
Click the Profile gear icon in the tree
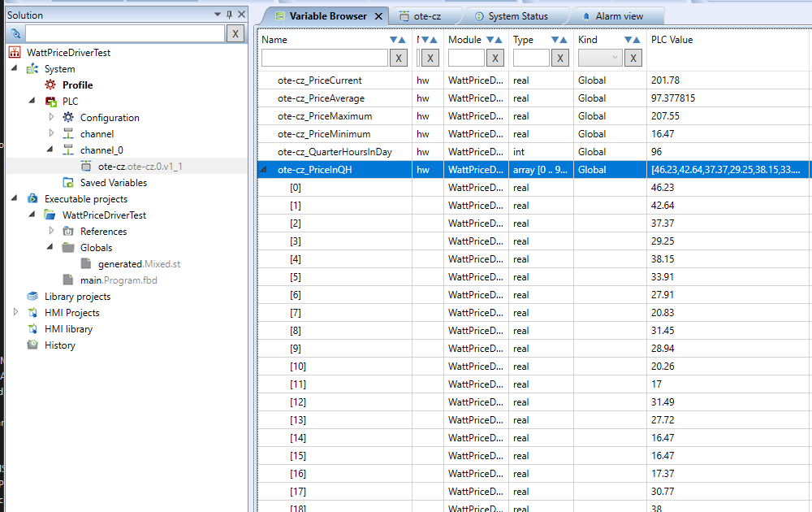(50, 85)
